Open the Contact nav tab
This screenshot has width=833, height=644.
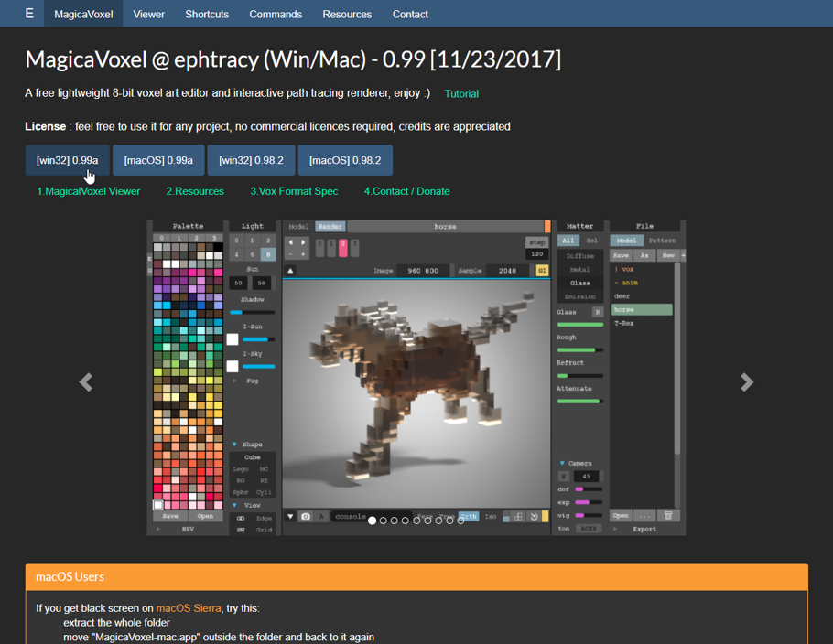coord(410,14)
